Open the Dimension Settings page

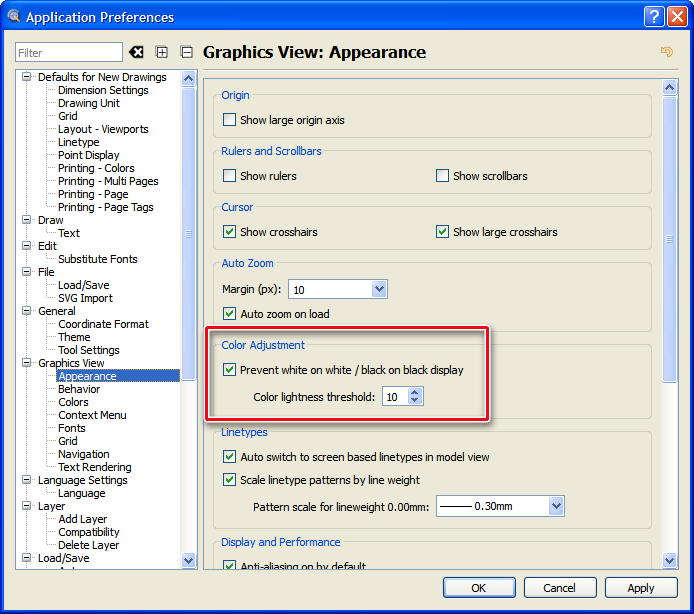[x=103, y=90]
